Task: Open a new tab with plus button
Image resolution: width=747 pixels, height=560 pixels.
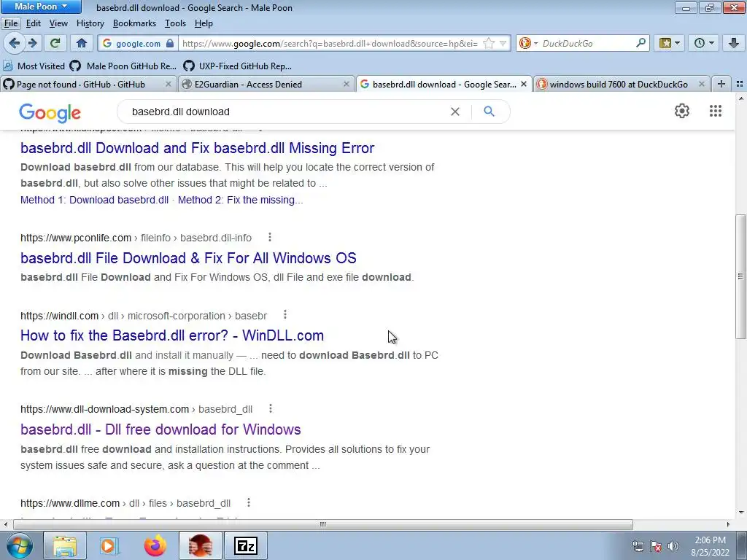Action: [721, 85]
